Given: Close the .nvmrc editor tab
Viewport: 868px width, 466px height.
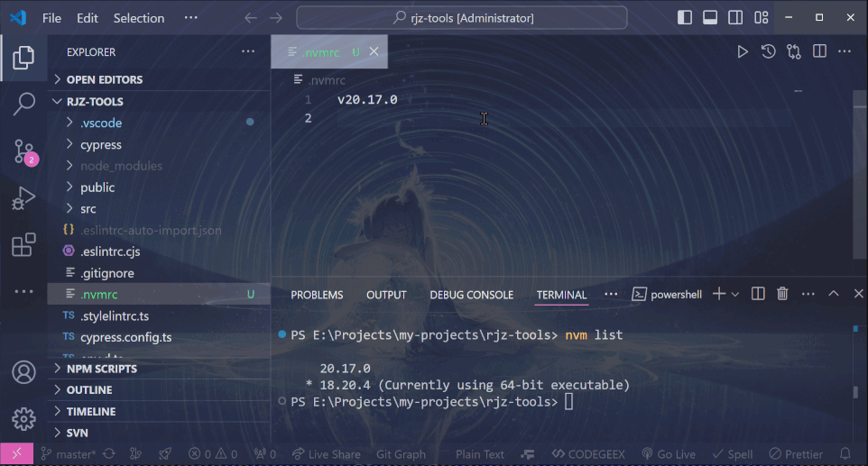Looking at the screenshot, I should click(x=374, y=51).
